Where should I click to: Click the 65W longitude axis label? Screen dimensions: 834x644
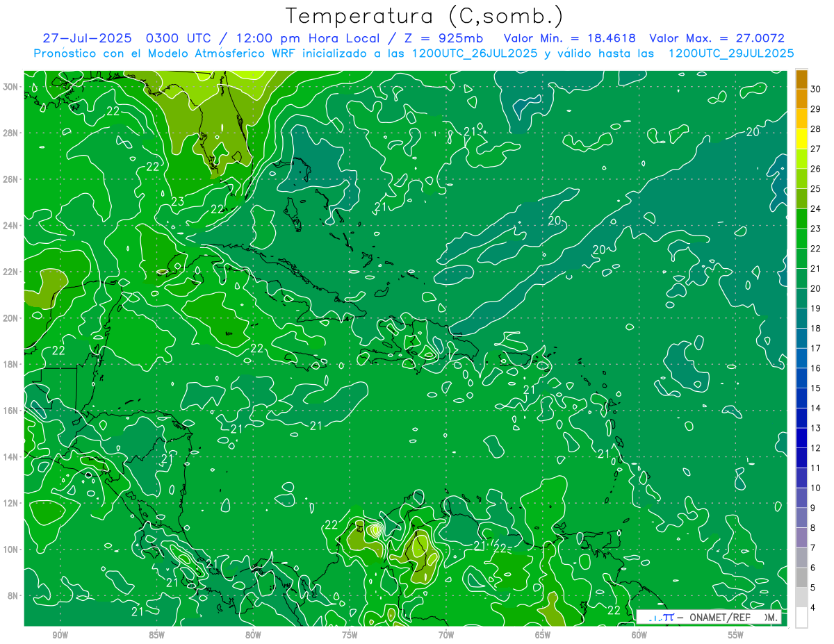coord(543,635)
